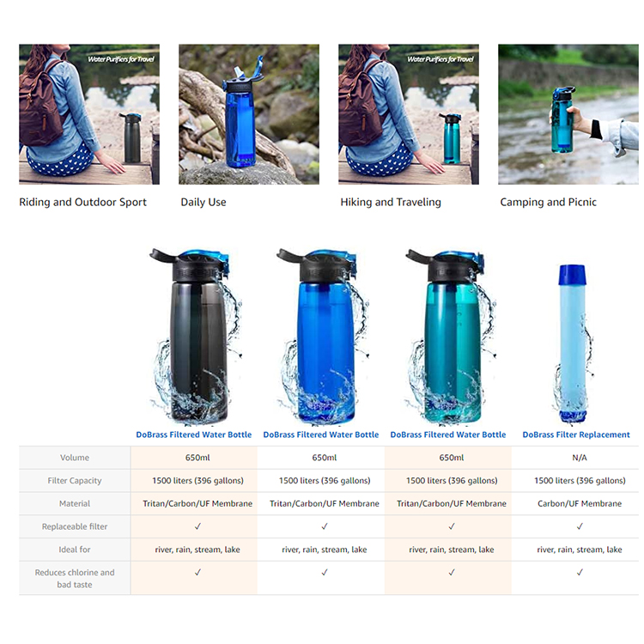This screenshot has height=644, width=644.
Task: Click the Reduces chlorine and bad taste label
Action: (x=75, y=578)
